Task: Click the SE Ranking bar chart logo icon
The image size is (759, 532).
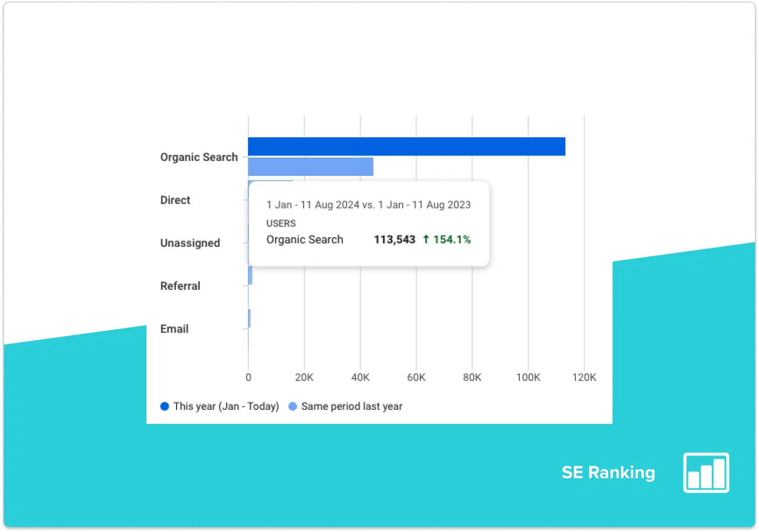Action: click(706, 472)
